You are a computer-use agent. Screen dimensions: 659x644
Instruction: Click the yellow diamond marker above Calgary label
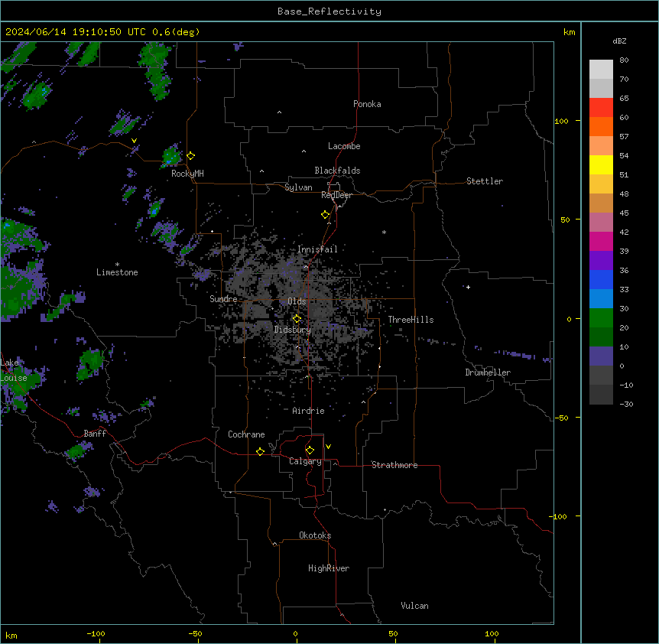click(x=310, y=450)
